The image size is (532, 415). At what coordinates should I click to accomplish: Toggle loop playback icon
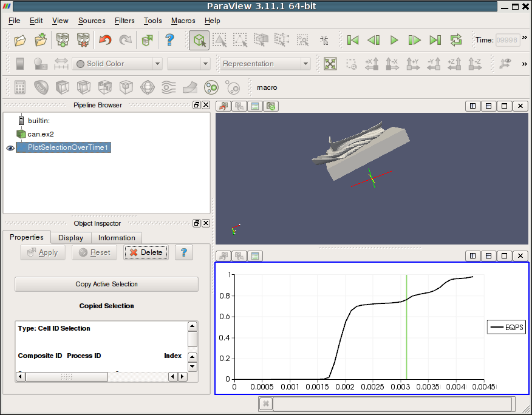pos(456,41)
